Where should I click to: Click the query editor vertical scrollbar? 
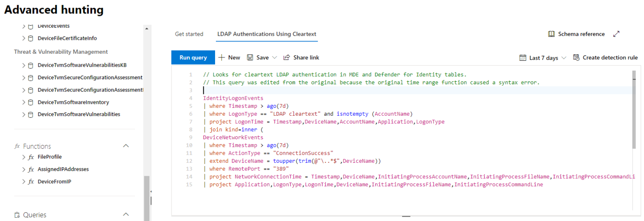tap(633, 109)
